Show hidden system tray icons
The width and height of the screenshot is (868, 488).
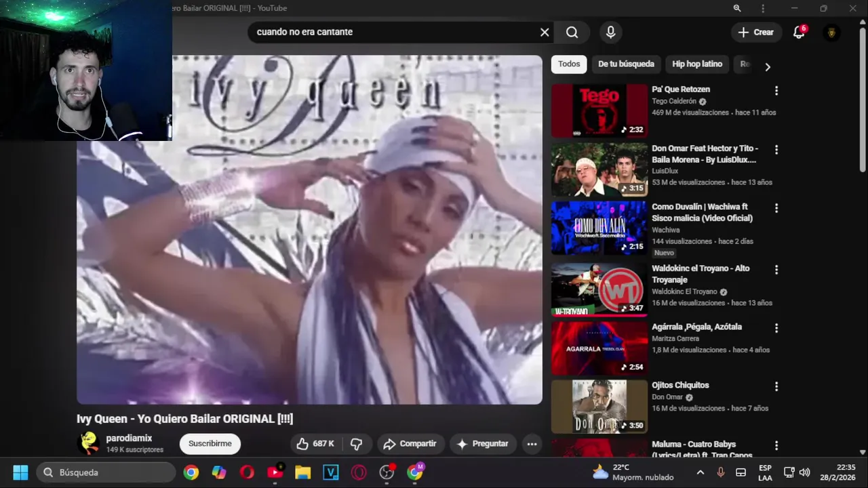click(701, 472)
